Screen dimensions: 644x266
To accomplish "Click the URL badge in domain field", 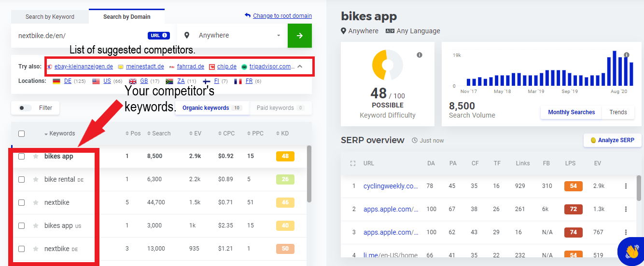I will coord(158,35).
